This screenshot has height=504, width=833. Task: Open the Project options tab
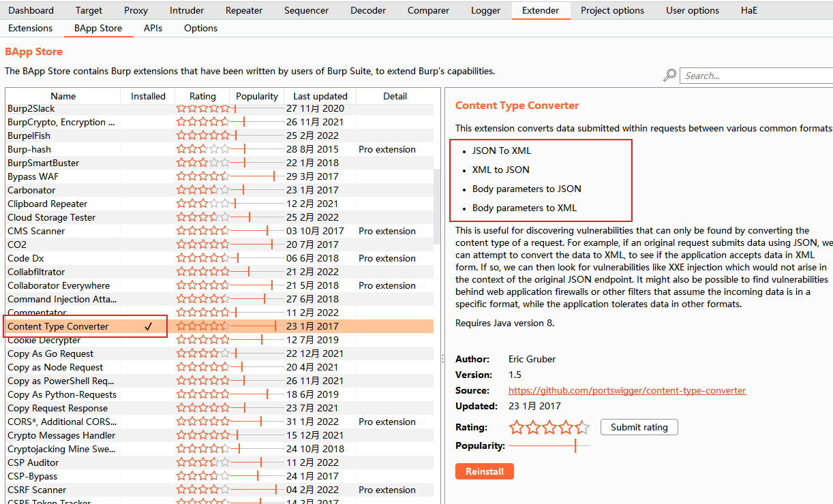612,10
